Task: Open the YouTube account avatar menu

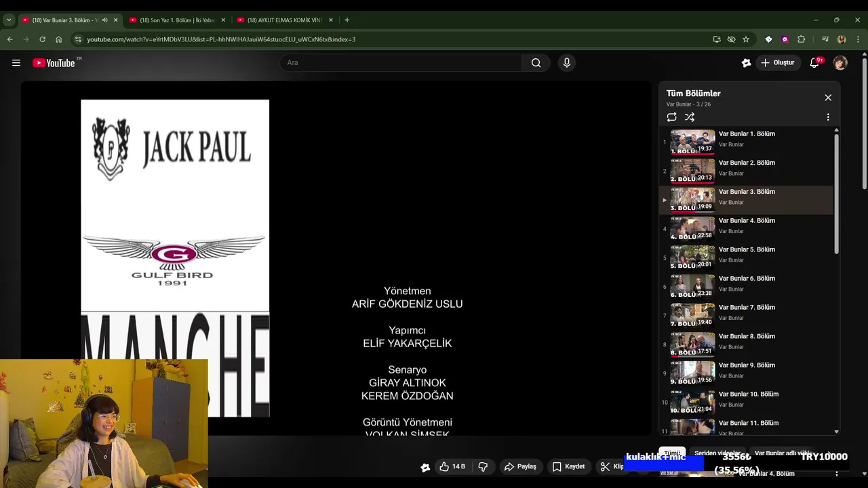Action: tap(840, 63)
